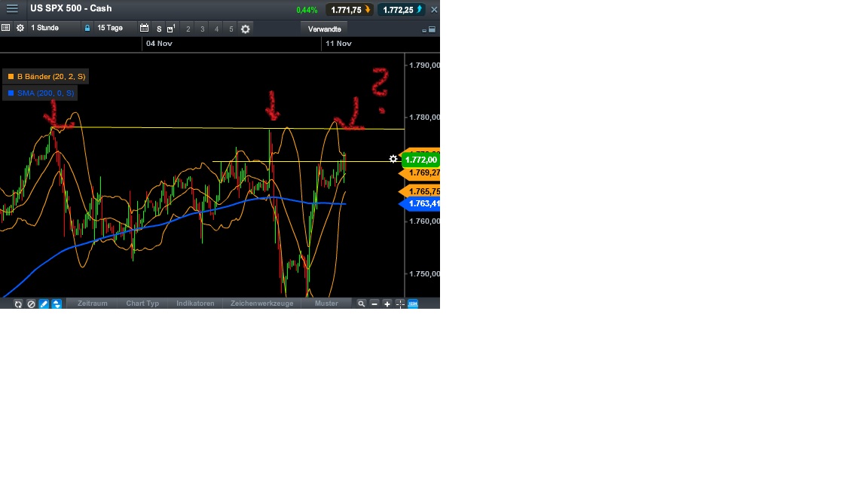This screenshot has width=868, height=488.
Task: Open the Indikatoren menu
Action: pos(195,303)
